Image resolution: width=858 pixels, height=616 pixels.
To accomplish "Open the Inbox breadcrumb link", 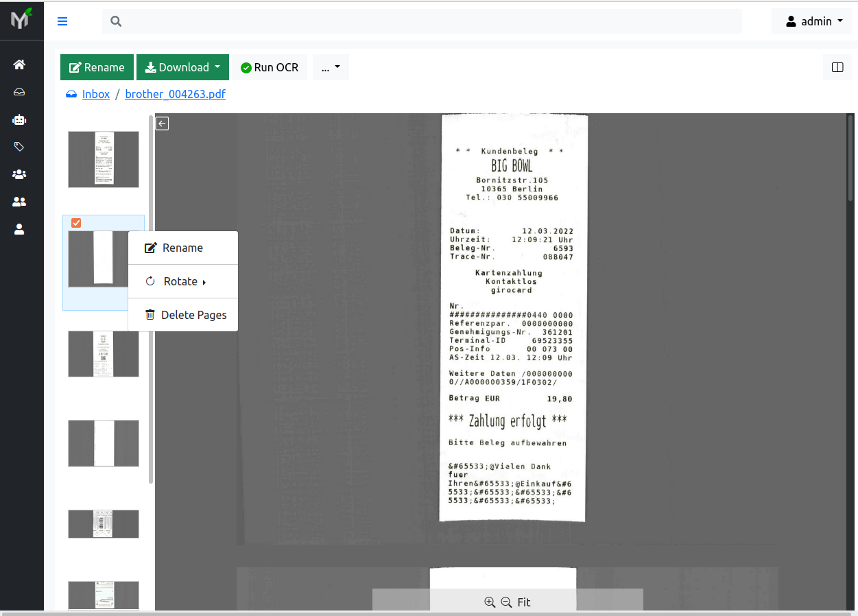I will coord(96,94).
